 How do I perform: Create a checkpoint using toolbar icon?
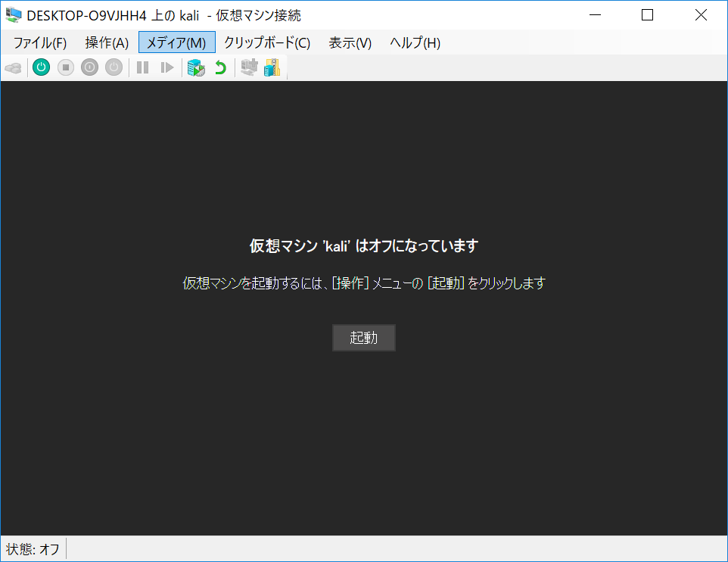pyautogui.click(x=196, y=68)
